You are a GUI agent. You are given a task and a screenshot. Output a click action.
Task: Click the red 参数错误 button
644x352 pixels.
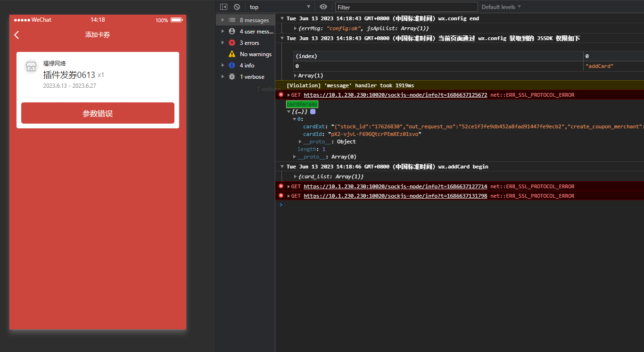click(98, 113)
